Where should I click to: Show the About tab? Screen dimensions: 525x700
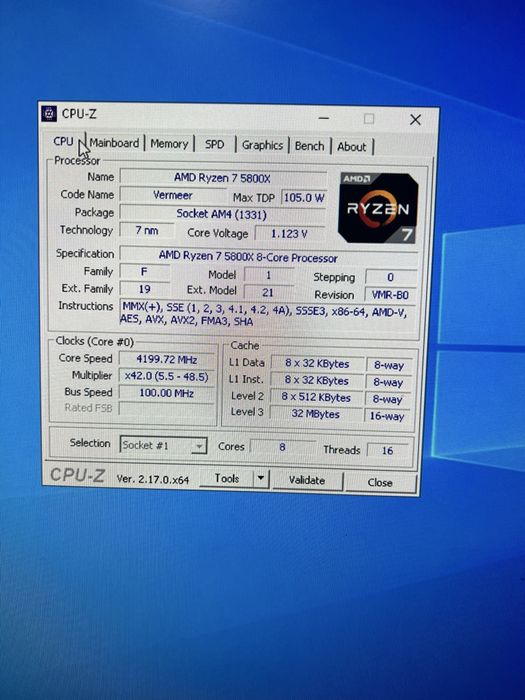(352, 146)
